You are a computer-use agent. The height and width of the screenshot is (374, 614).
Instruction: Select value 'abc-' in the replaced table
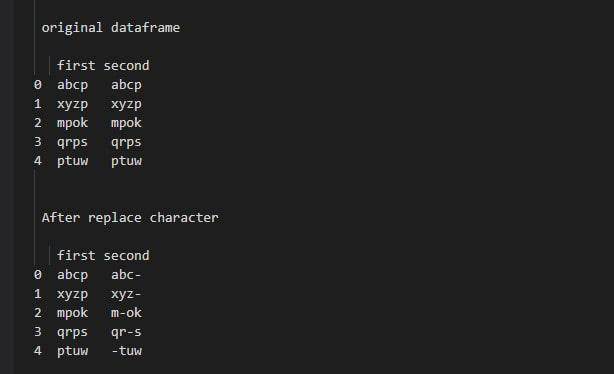[126, 275]
